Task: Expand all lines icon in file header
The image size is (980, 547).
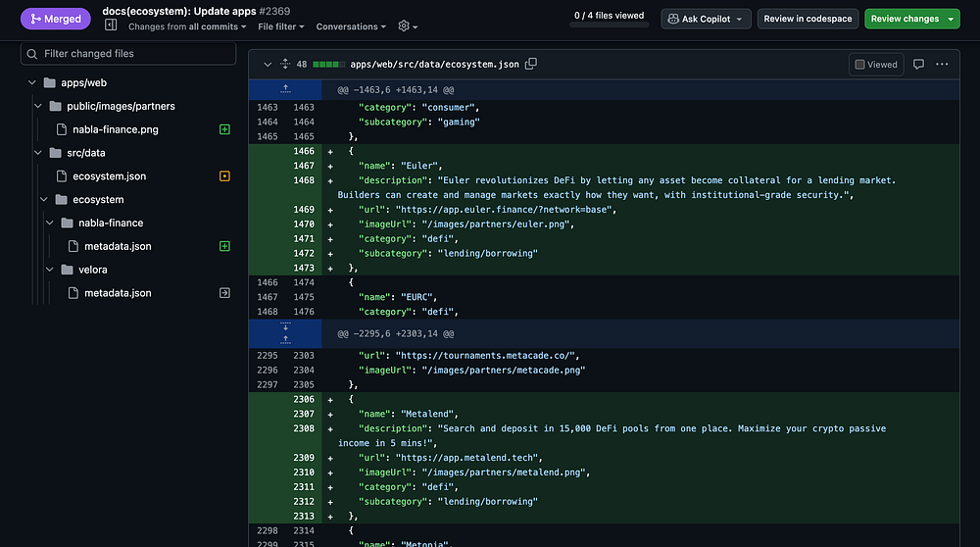Action: [285, 65]
